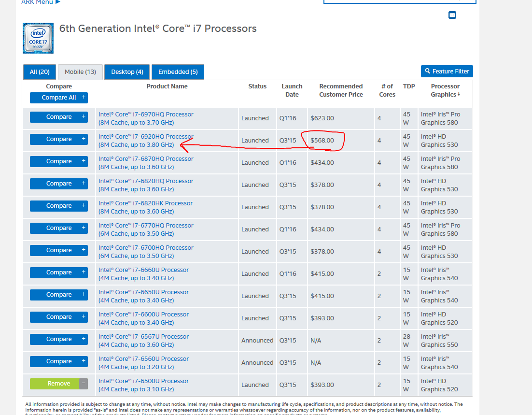Open the Intel Core i7-6820HQ Processor link
The image size is (532, 415).
146,185
